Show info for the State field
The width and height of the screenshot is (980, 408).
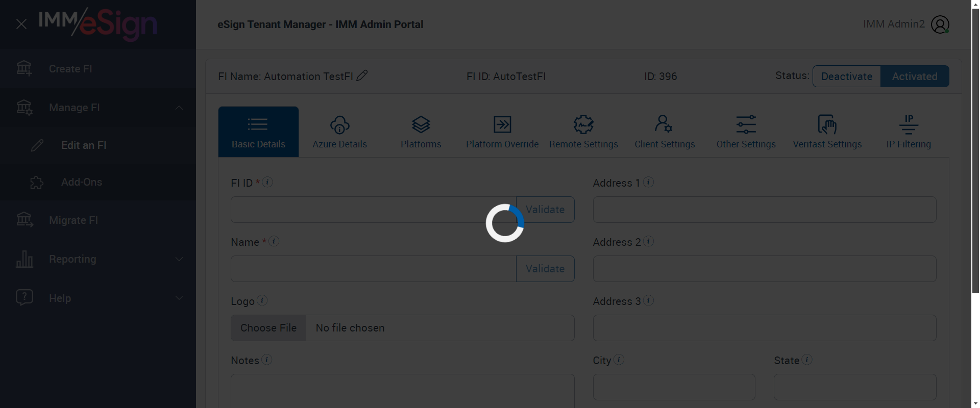[x=807, y=360]
